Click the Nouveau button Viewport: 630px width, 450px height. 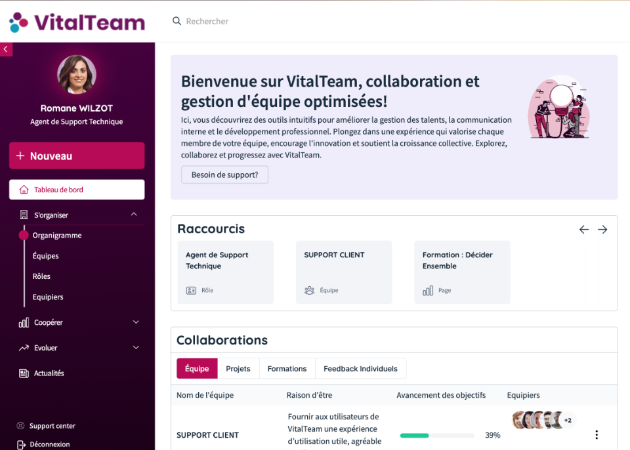pyautogui.click(x=77, y=155)
